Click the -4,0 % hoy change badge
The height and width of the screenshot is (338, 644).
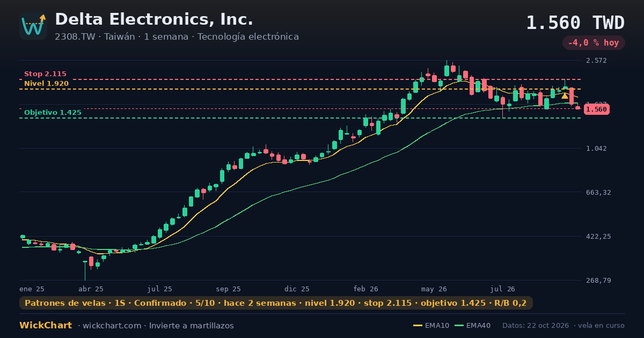[594, 43]
